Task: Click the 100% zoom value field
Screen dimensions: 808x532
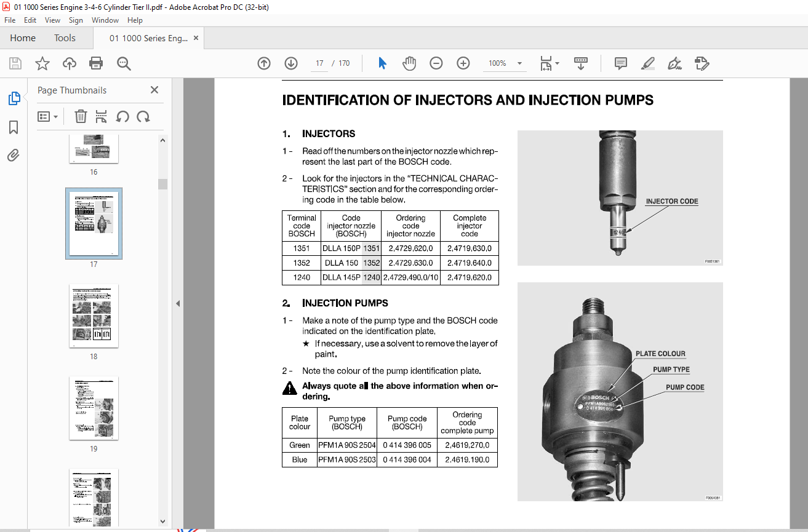Action: (497, 63)
